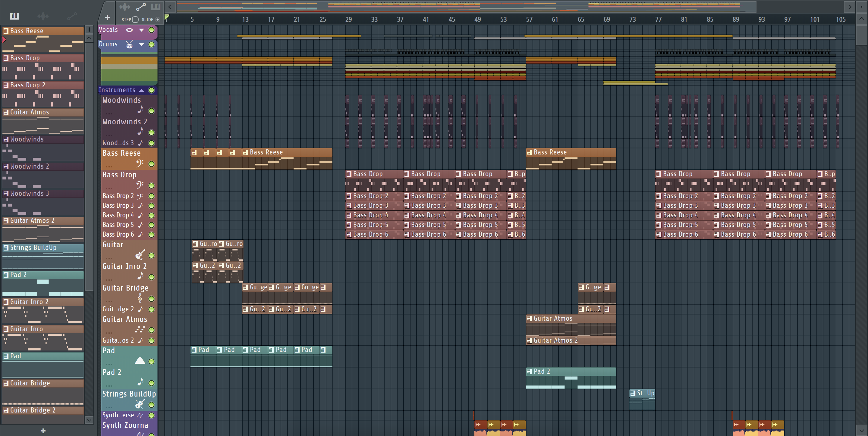Click the Wood..ds 3 track name
The height and width of the screenshot is (436, 868).
118,143
